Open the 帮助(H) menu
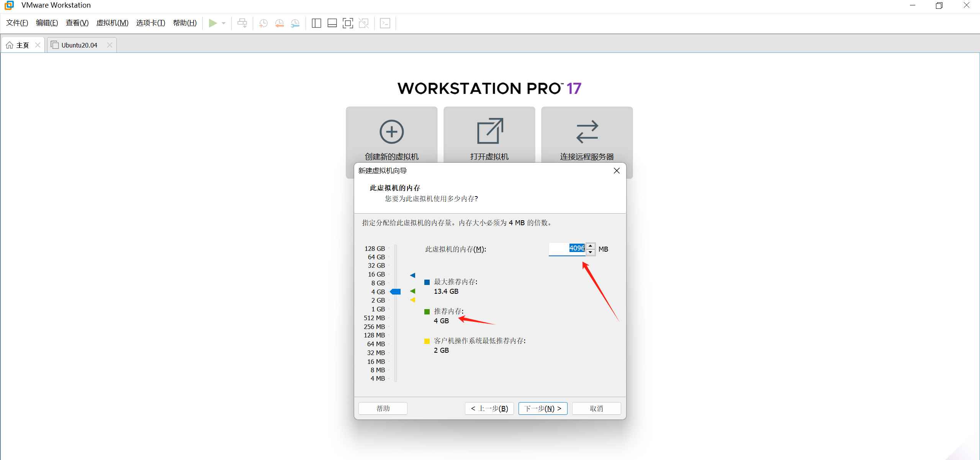This screenshot has width=980, height=460. tap(185, 23)
